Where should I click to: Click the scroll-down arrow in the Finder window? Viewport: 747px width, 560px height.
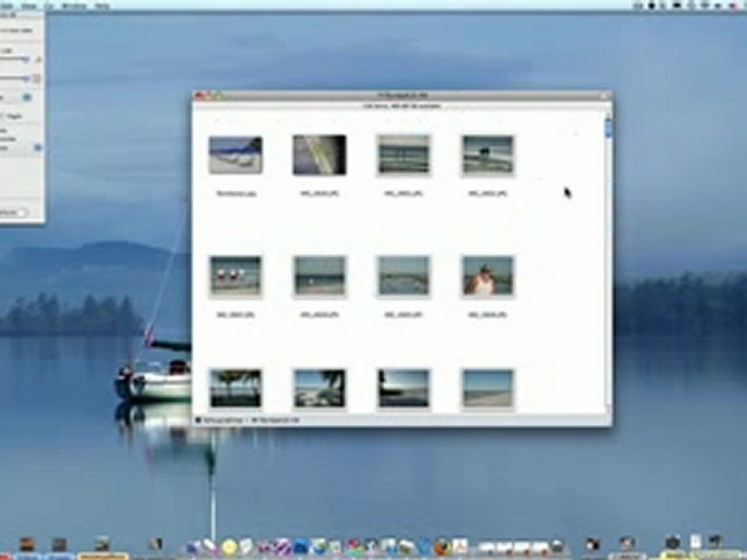coord(608,408)
